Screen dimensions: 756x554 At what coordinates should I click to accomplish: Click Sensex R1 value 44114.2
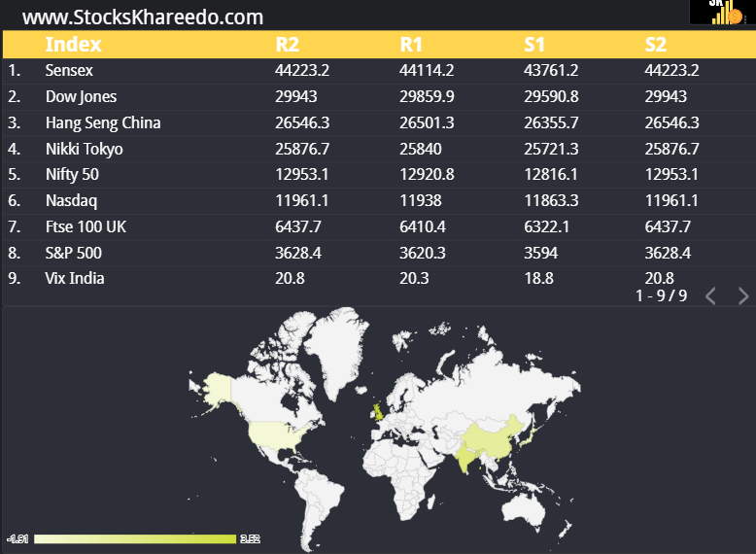[x=427, y=70]
